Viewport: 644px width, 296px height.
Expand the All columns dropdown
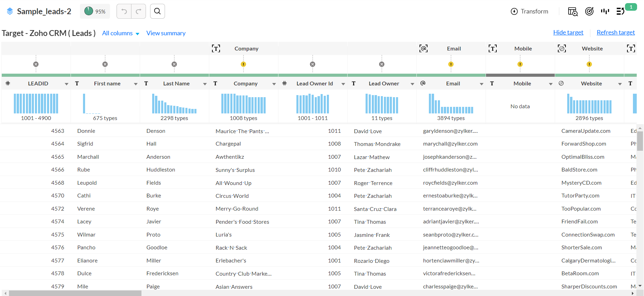pyautogui.click(x=121, y=33)
